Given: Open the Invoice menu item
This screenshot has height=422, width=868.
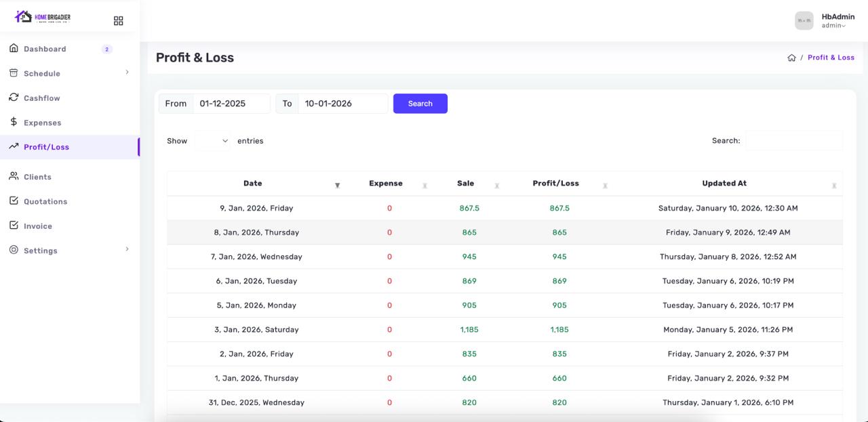Looking at the screenshot, I should click(38, 226).
